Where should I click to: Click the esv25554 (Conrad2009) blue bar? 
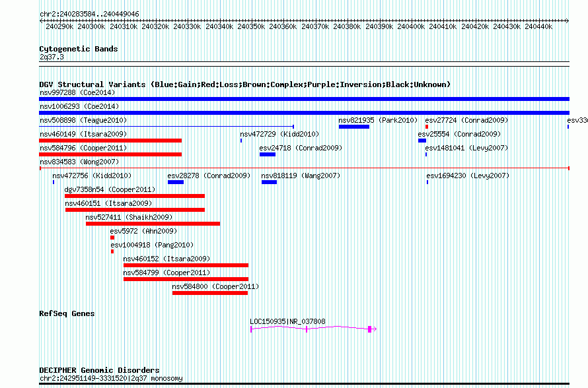pos(422,141)
